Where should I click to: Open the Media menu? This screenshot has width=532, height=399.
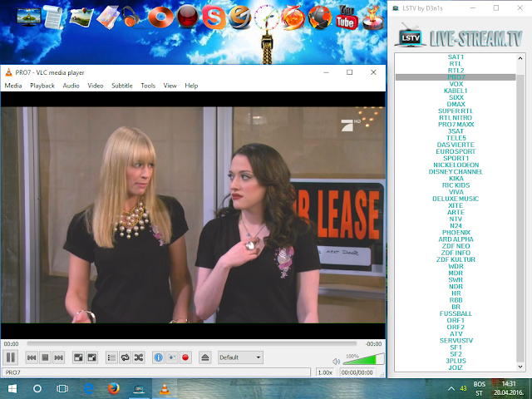[x=13, y=86]
